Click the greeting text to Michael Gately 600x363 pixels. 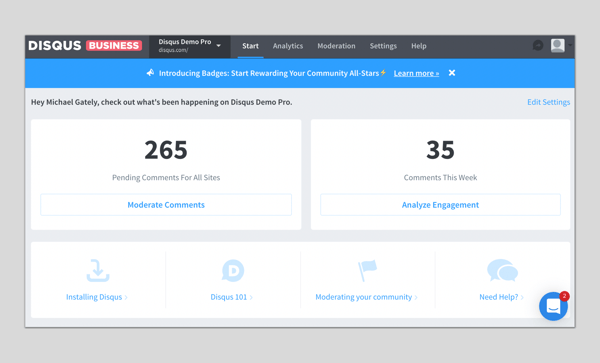[x=161, y=102]
